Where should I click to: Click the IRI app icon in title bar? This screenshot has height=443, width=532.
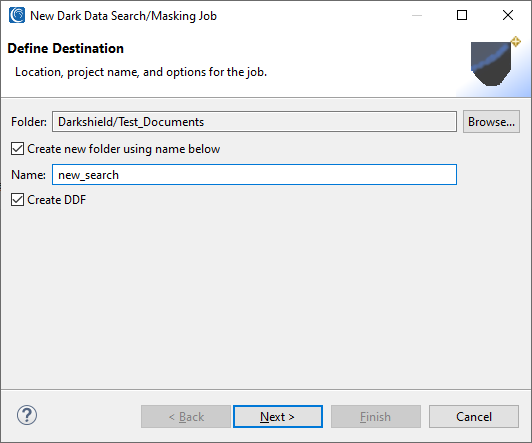click(17, 15)
